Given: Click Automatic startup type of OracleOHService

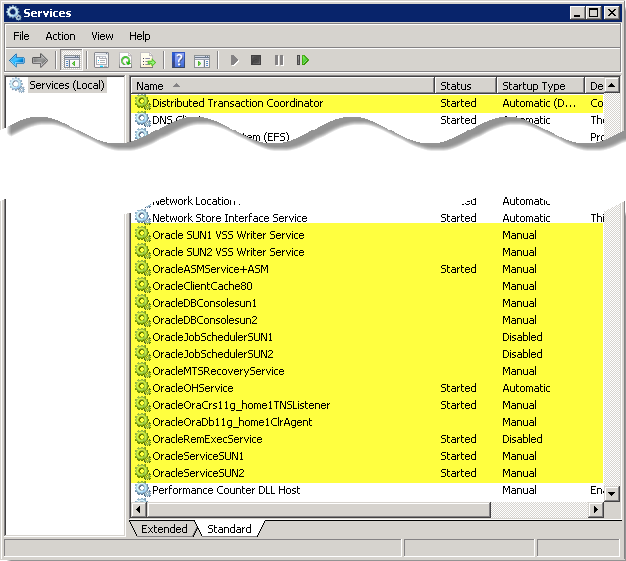Looking at the screenshot, I should (526, 388).
